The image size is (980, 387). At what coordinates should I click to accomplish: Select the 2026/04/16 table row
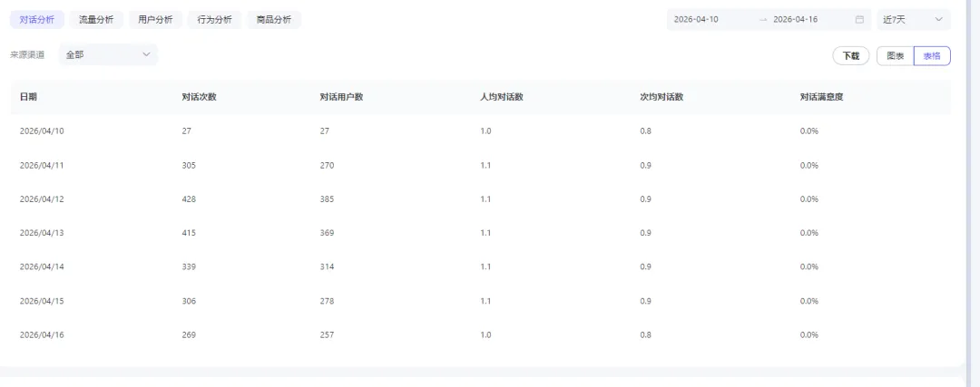pos(480,334)
